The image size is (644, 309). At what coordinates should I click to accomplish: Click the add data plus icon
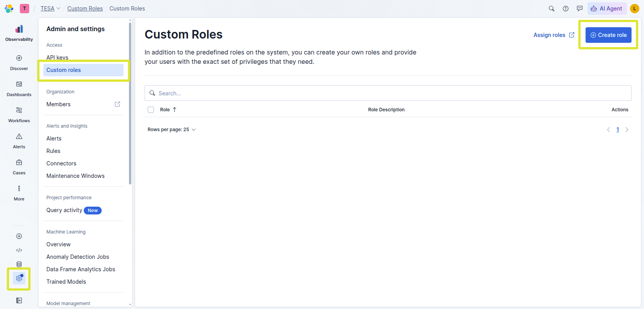click(19, 236)
